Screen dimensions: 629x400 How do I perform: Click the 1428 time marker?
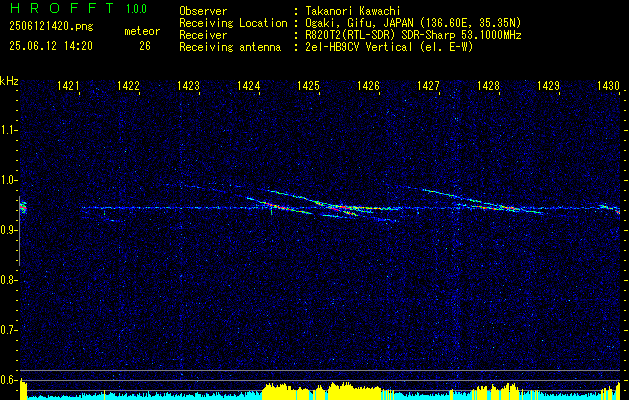pyautogui.click(x=488, y=85)
